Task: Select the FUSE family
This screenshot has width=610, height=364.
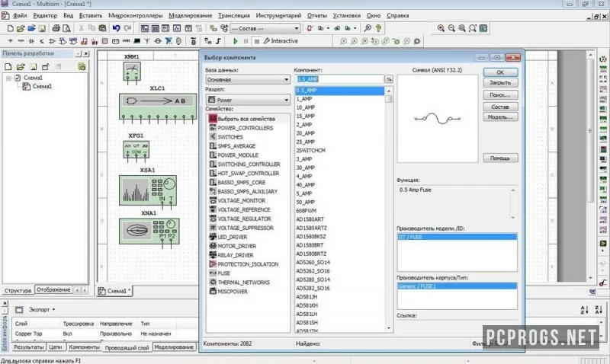Action: tap(223, 273)
